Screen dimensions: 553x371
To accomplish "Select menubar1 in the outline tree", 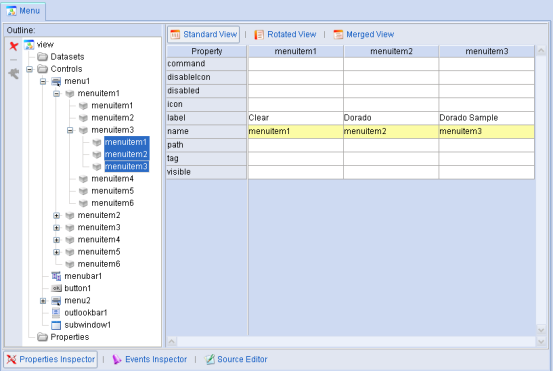I will point(83,276).
